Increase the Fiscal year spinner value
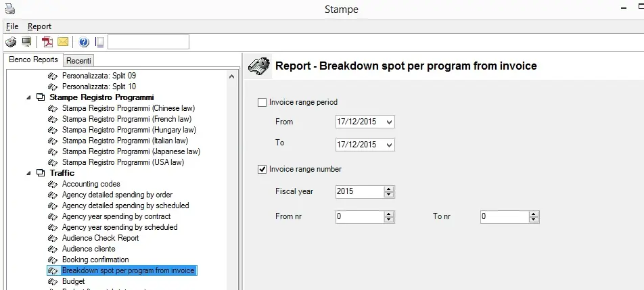Image resolution: width=644 pixels, height=290 pixels. click(389, 189)
